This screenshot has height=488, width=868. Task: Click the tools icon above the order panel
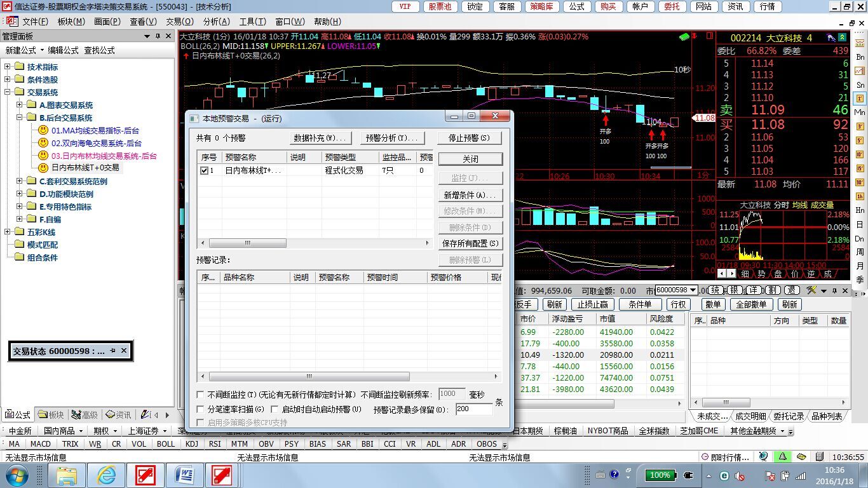pos(811,290)
